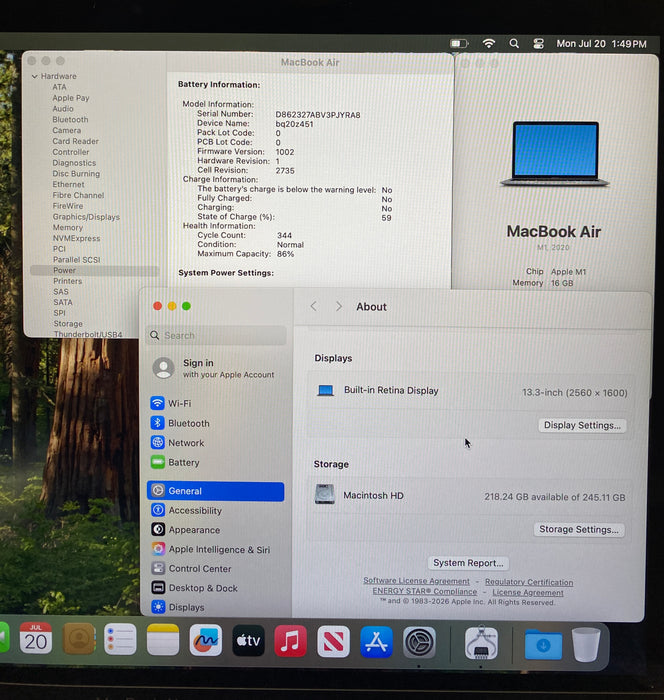Click the Macintosh HD storage row
The image size is (664, 700).
tap(470, 496)
